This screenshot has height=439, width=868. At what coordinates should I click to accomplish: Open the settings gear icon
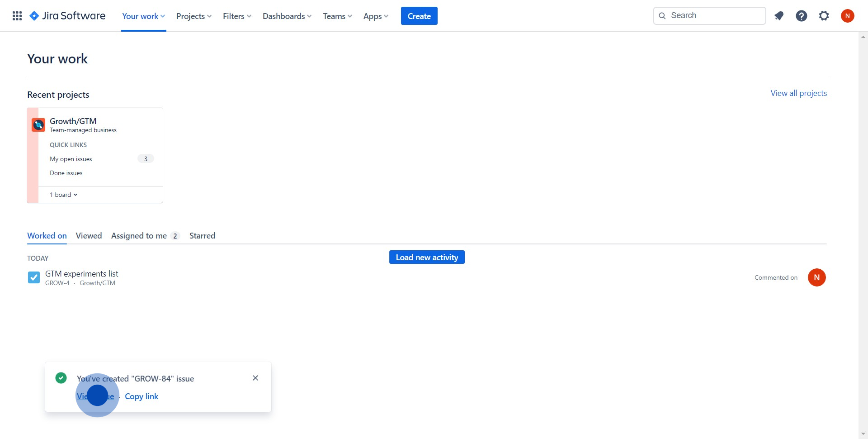824,16
